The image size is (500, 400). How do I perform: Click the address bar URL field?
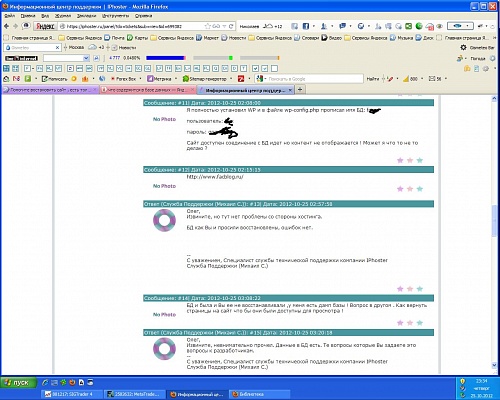coord(131,26)
